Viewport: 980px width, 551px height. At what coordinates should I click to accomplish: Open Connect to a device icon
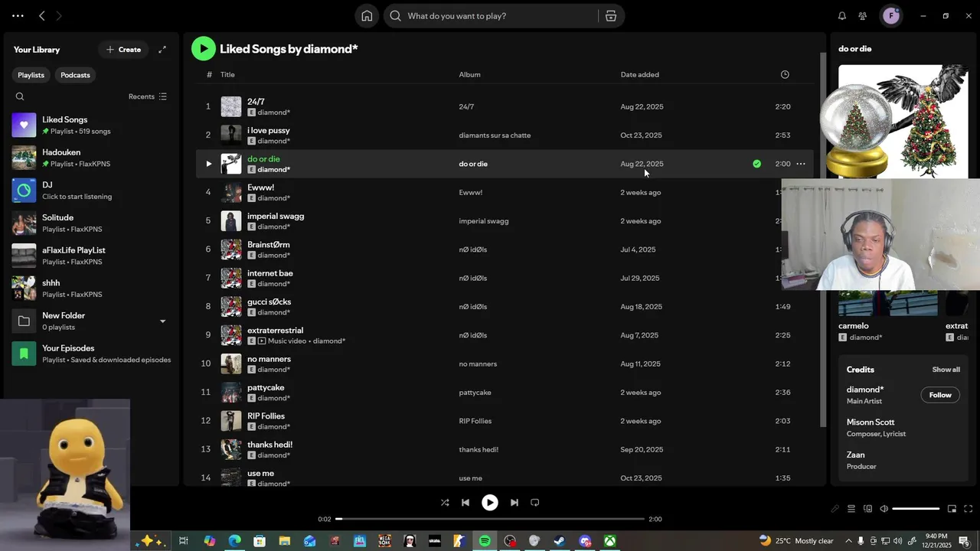click(867, 509)
